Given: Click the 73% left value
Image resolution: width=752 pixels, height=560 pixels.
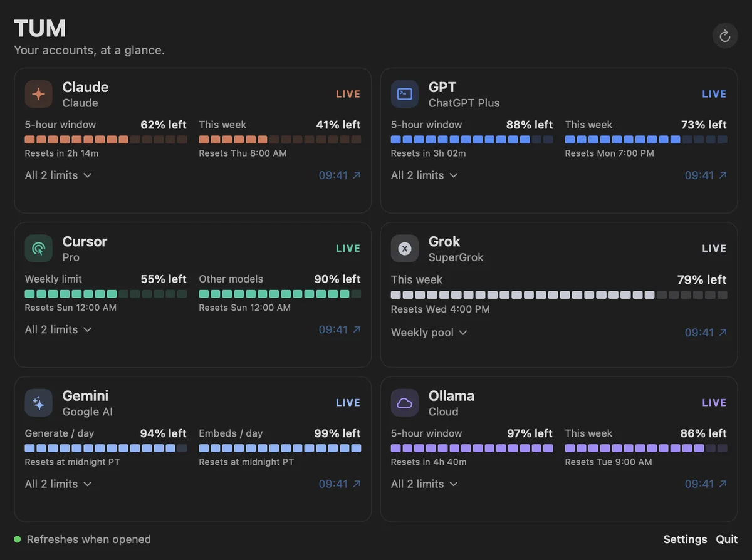Looking at the screenshot, I should pos(704,125).
